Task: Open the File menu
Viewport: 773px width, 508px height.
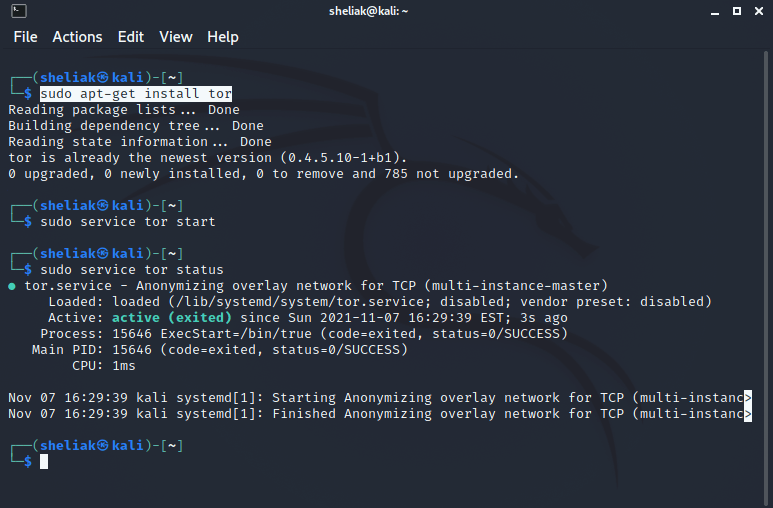Action: pyautogui.click(x=25, y=37)
